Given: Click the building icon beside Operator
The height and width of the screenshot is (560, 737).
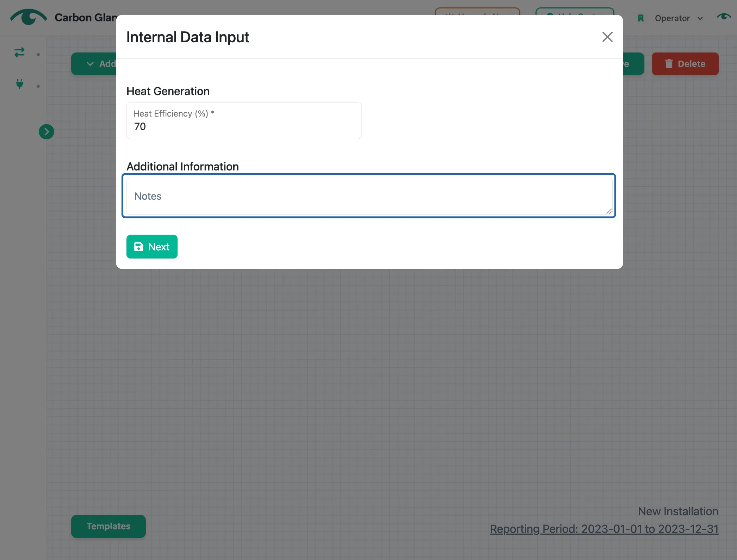Looking at the screenshot, I should pos(641,18).
